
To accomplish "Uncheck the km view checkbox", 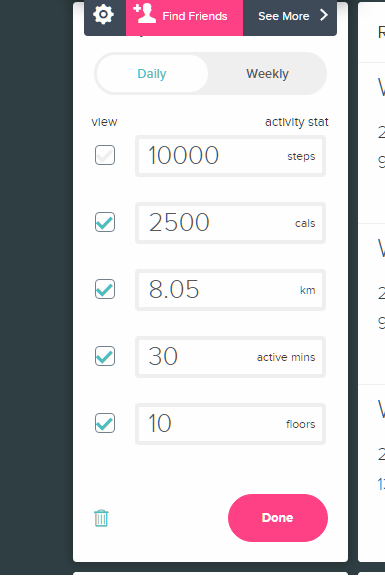I will (x=105, y=289).
